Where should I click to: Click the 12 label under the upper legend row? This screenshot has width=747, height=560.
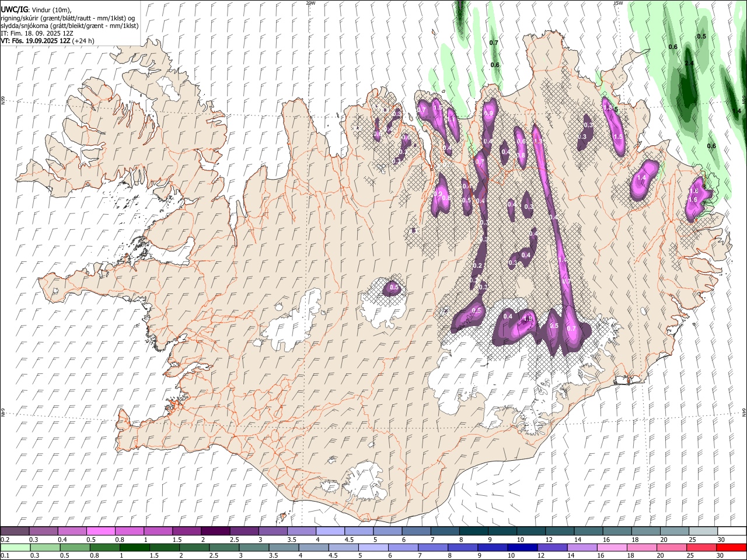(x=550, y=540)
